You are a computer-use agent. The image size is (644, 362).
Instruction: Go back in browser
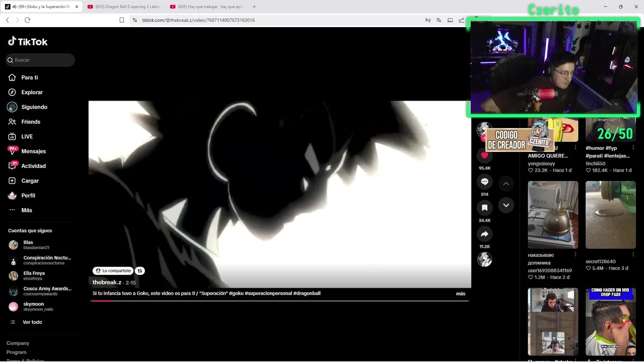coord(7,20)
